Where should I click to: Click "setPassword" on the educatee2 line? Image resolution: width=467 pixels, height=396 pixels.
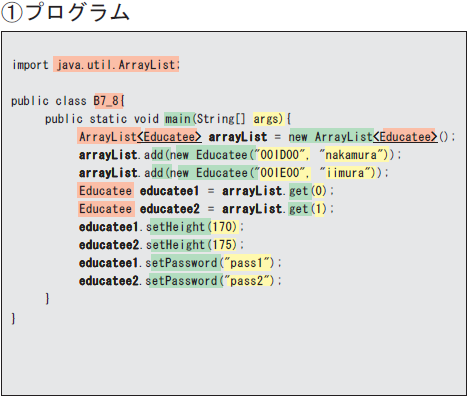point(181,281)
